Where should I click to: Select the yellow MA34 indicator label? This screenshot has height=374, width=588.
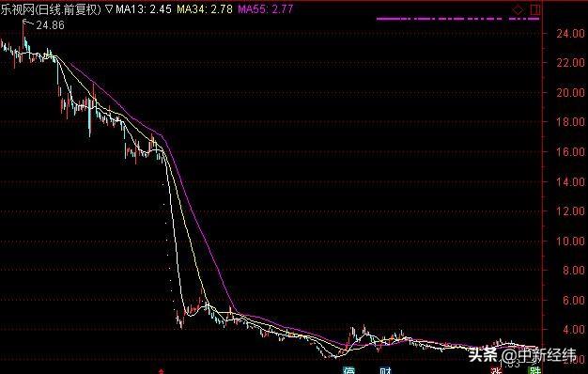(x=205, y=9)
